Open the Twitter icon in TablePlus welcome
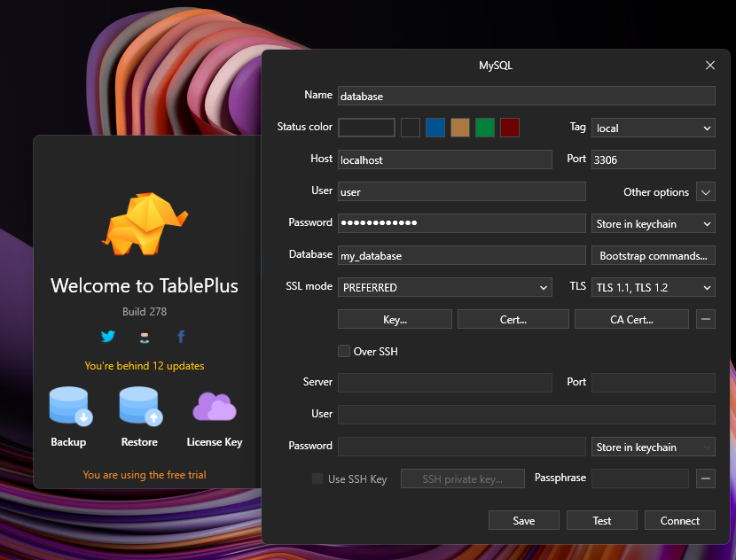The height and width of the screenshot is (560, 736). pyautogui.click(x=108, y=337)
